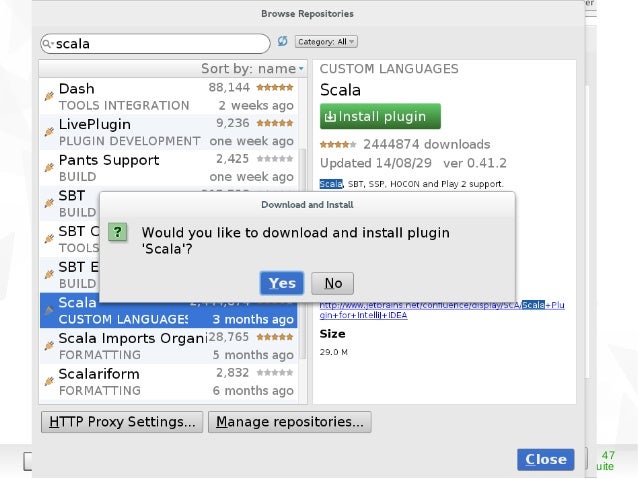Image resolution: width=638 pixels, height=479 pixels.
Task: Click the ver 0.41.2 text
Action: (475, 163)
